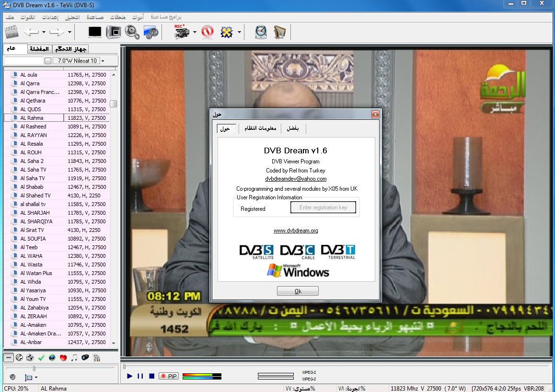
Task: Open the back arrow history dropdown
Action: 44,32
